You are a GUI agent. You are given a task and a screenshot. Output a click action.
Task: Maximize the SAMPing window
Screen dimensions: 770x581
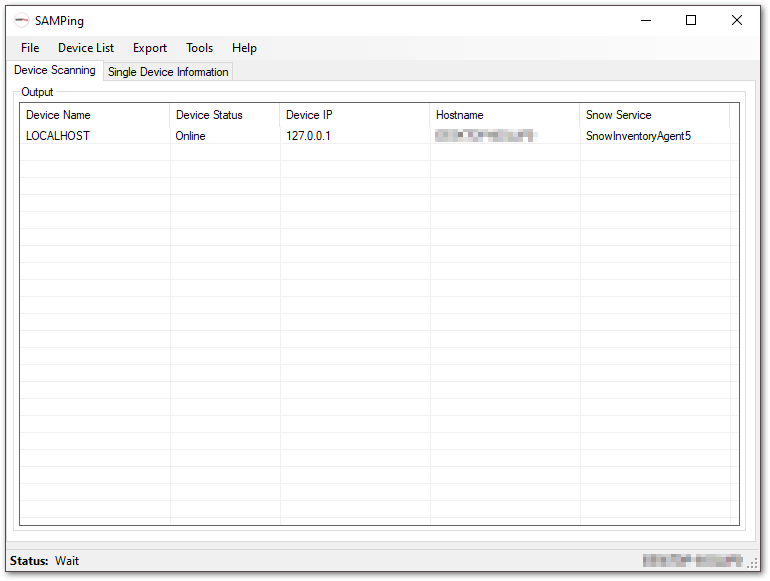tap(691, 20)
